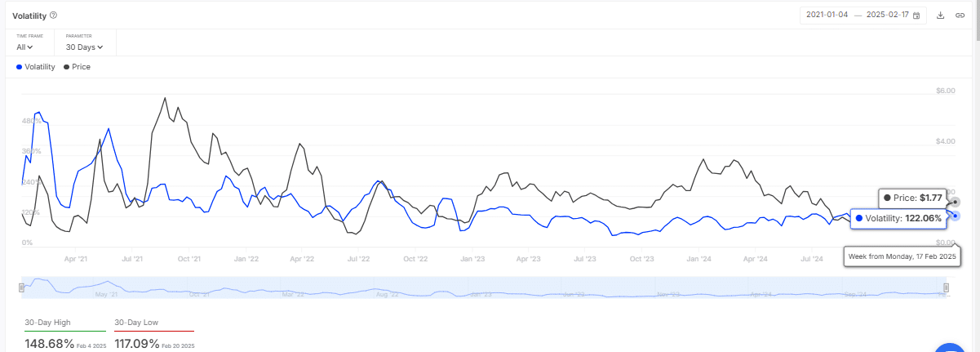Open the Parameter '30 Days' dropdown
This screenshot has width=980, height=352.
[85, 47]
